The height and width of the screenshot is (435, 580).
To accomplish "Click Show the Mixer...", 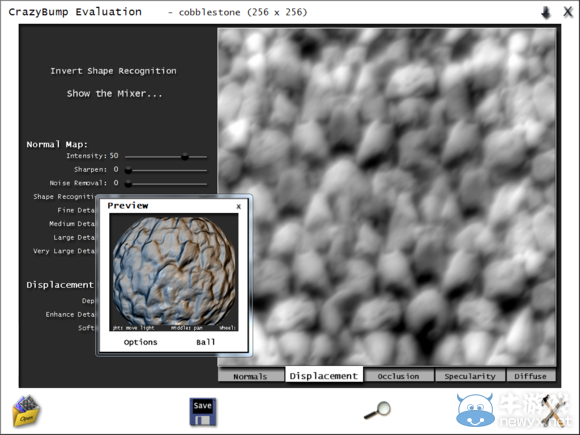I will coord(114,94).
